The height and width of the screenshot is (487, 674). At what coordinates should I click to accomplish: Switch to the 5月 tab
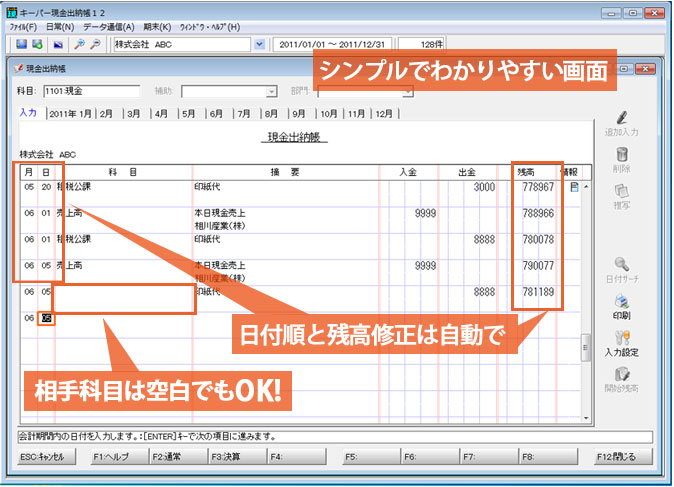189,114
